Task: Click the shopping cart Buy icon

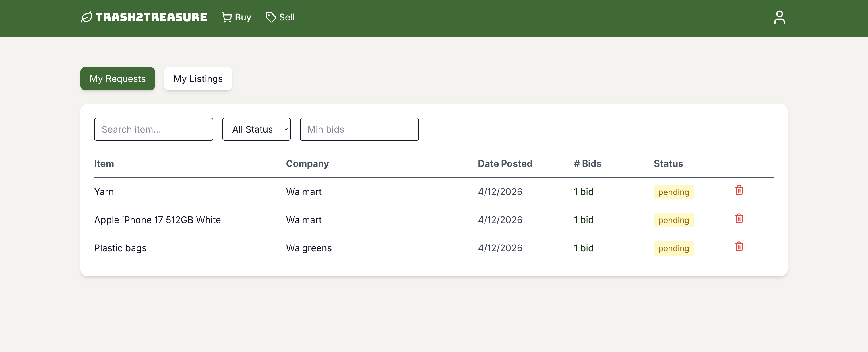Action: pyautogui.click(x=226, y=17)
